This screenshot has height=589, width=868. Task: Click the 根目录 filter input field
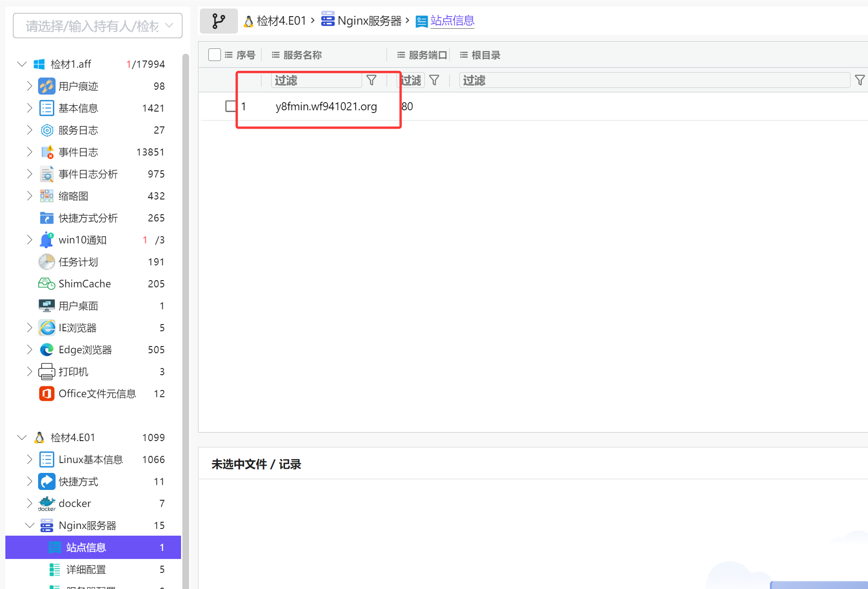(654, 80)
